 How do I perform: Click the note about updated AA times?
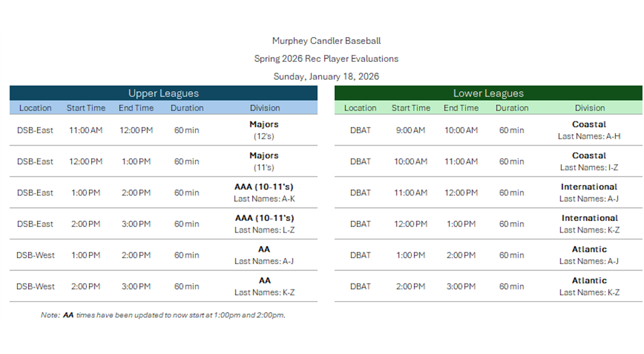tap(163, 316)
